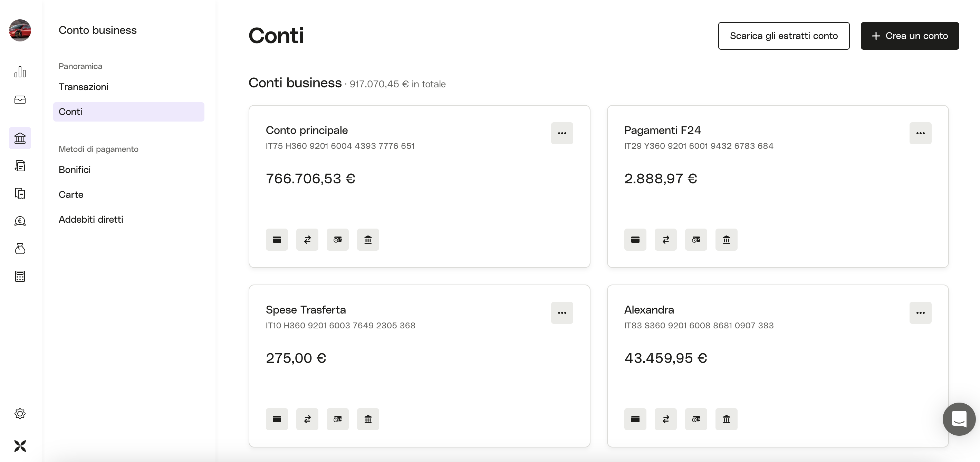The height and width of the screenshot is (462, 980).
Task: Open the inbox tray icon in sidebar
Action: tap(20, 100)
